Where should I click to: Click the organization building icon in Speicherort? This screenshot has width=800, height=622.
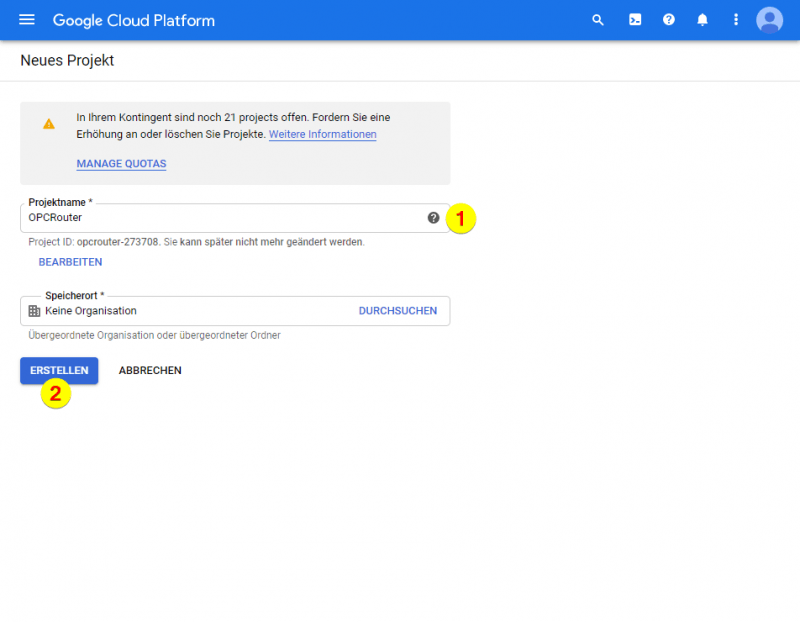tap(34, 310)
